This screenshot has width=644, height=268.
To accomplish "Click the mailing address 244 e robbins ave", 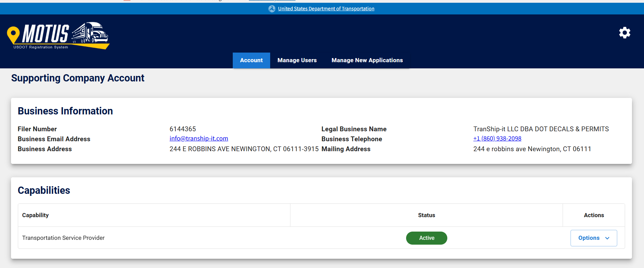I will click(532, 149).
